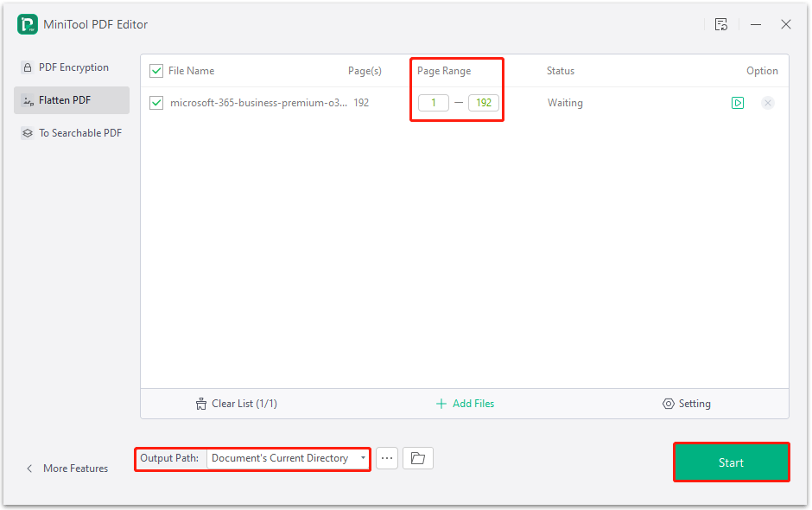Viewport: 812px width, 510px height.
Task: Remove the file with the X icon
Action: pos(767,103)
